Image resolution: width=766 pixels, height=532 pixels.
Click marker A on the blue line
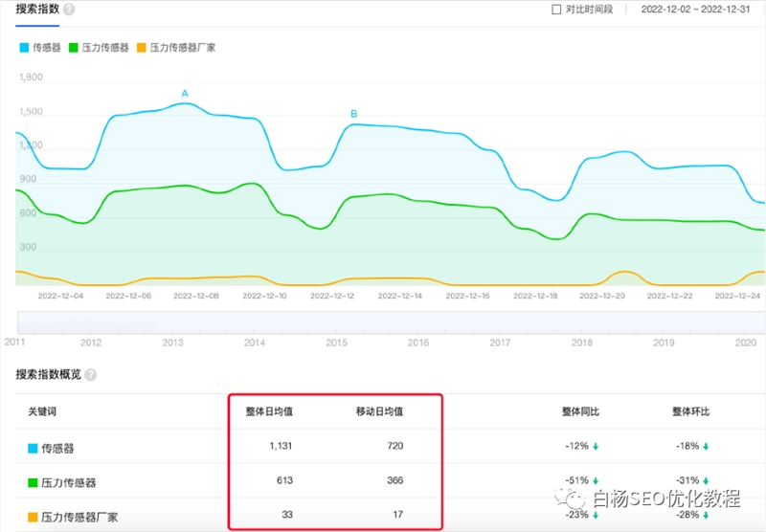[185, 94]
